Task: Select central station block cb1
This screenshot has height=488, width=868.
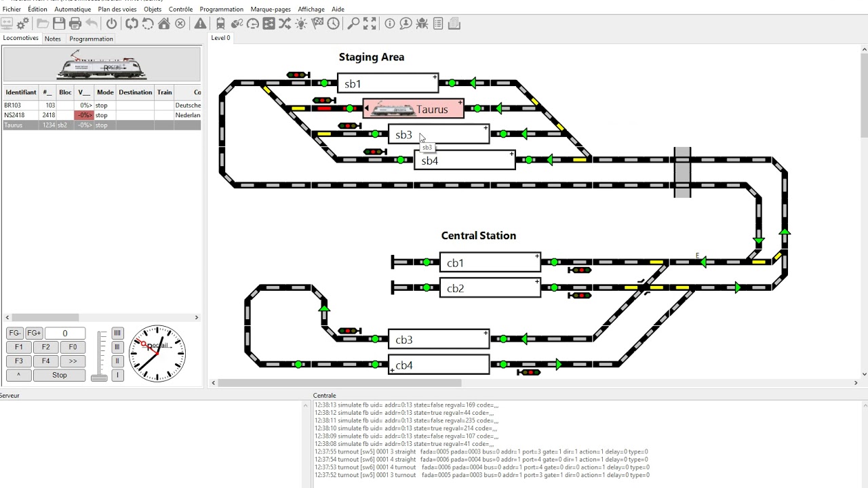Action: tap(490, 262)
